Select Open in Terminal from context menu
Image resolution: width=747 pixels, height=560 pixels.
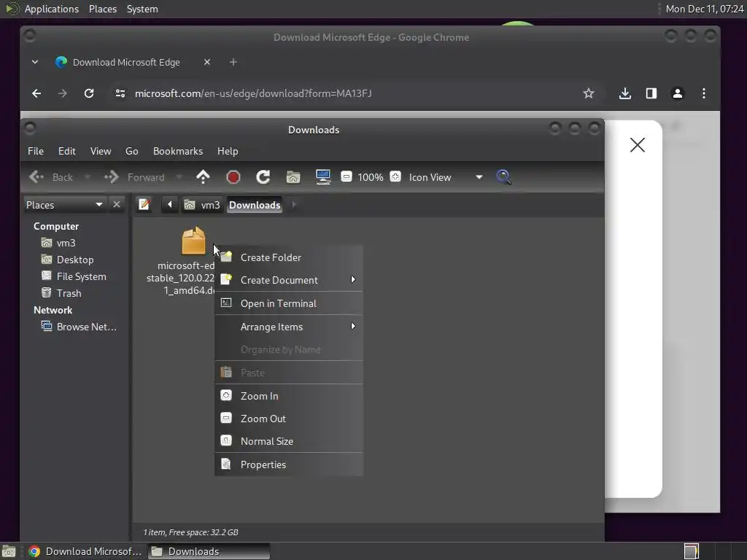tap(289, 303)
